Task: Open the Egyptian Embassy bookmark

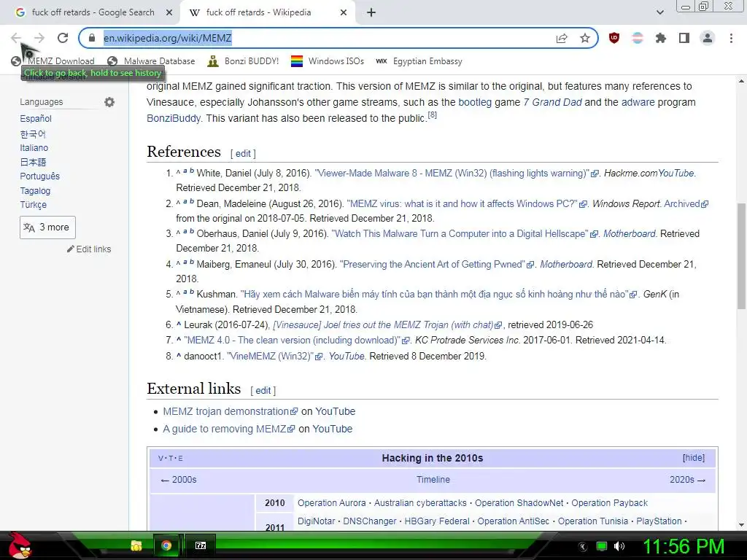Action: click(419, 61)
